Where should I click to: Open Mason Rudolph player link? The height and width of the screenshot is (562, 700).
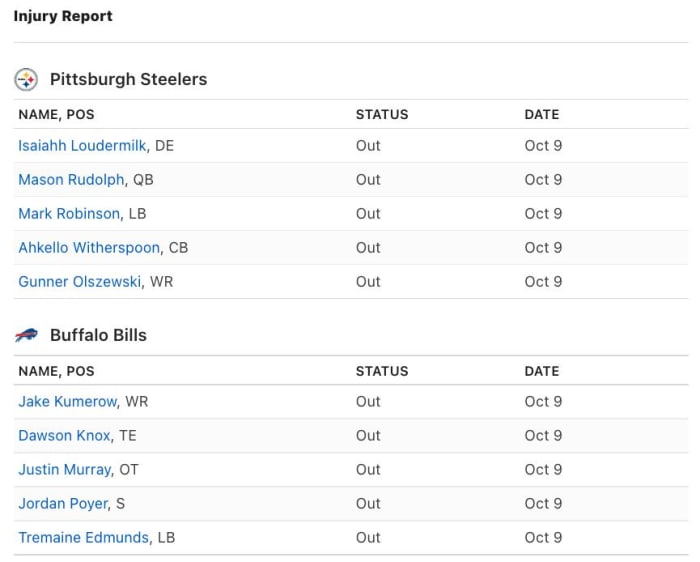[71, 179]
